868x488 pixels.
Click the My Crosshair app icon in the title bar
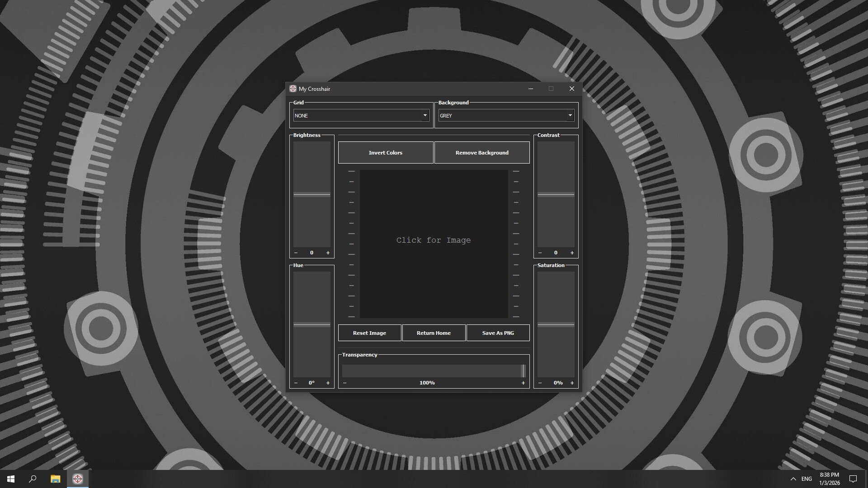(x=293, y=89)
